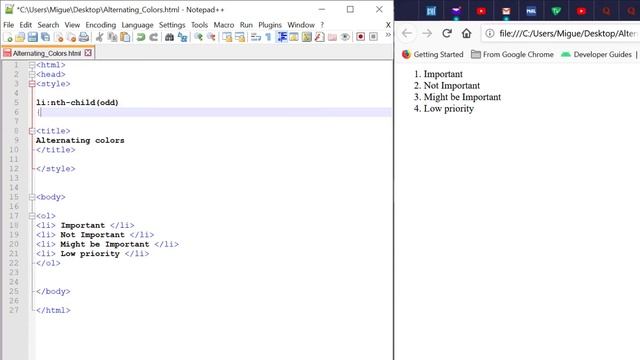This screenshot has width=640, height=360.
Task: Toggle Folder as Workspace panel icon
Action: tap(332, 37)
